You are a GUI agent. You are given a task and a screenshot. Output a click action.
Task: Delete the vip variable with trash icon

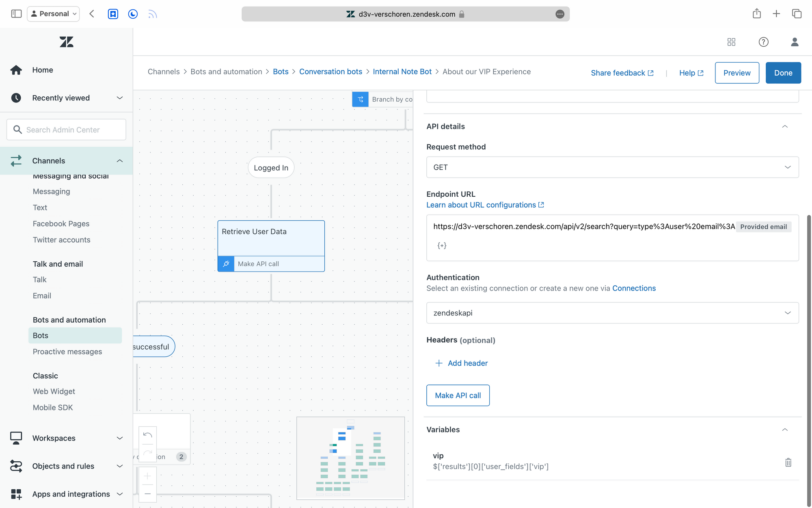(x=788, y=462)
